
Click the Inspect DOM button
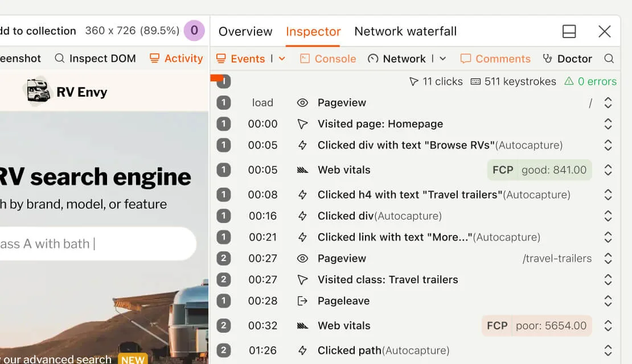[x=95, y=59]
